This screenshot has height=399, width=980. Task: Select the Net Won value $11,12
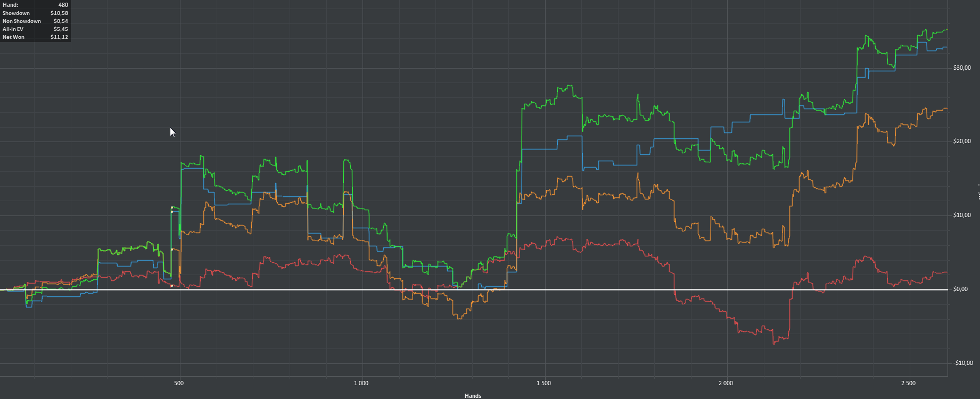point(59,37)
